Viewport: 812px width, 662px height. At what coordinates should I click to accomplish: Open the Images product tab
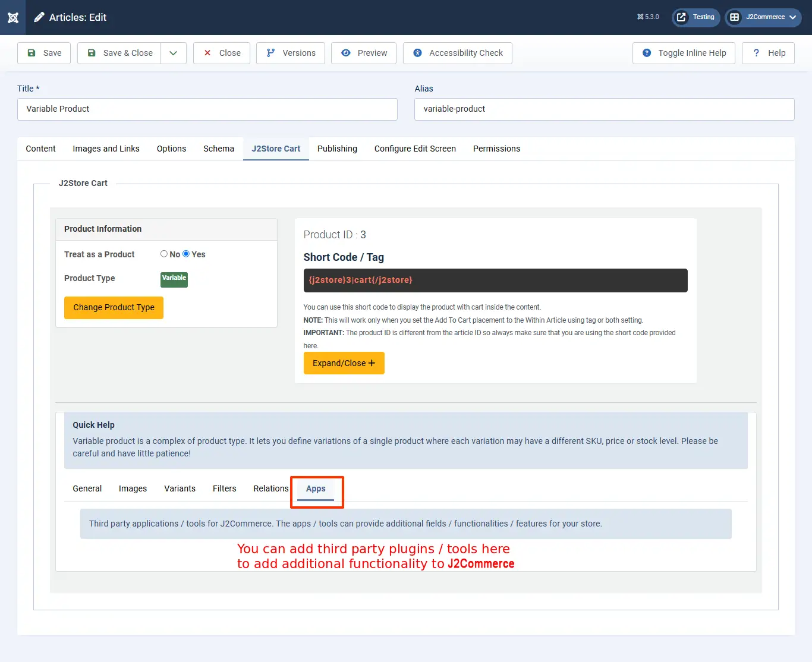[133, 488]
